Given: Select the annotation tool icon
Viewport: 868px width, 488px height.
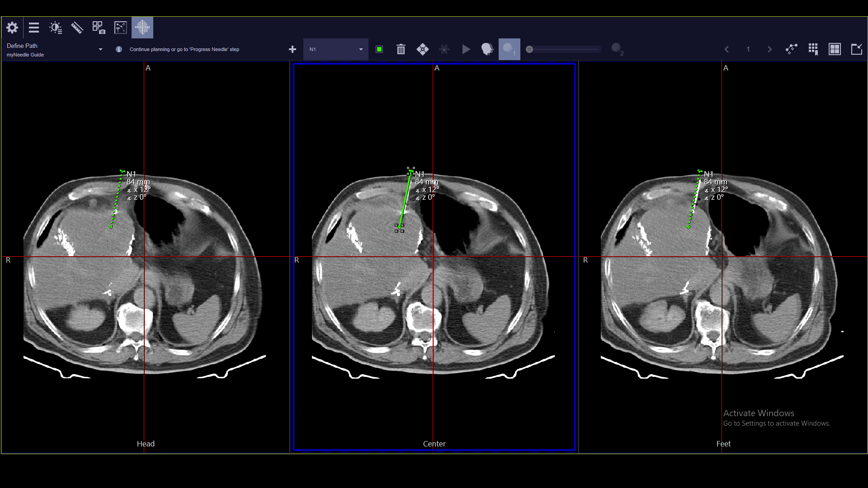Looking at the screenshot, I should pos(120,27).
